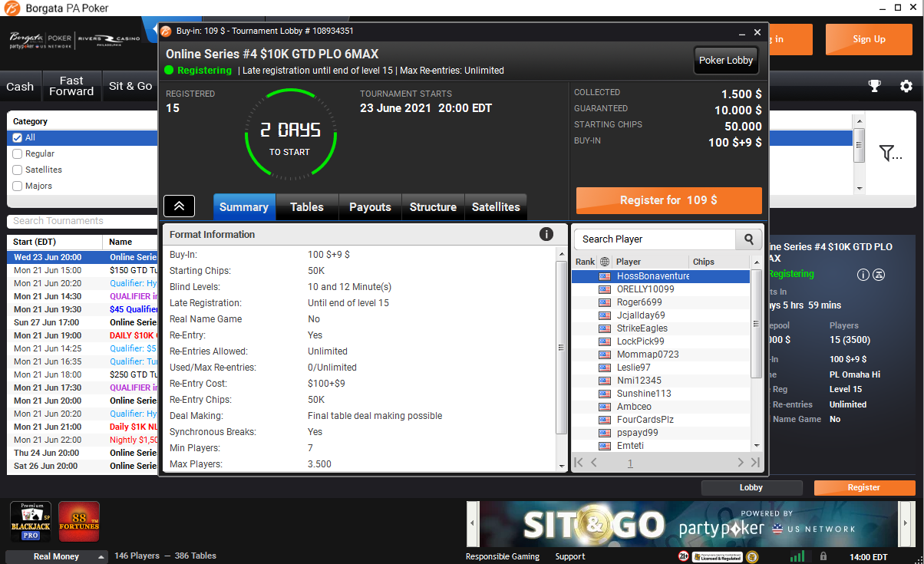Image resolution: width=924 pixels, height=564 pixels.
Task: Select Fast Forward tab in main window
Action: 71,86
